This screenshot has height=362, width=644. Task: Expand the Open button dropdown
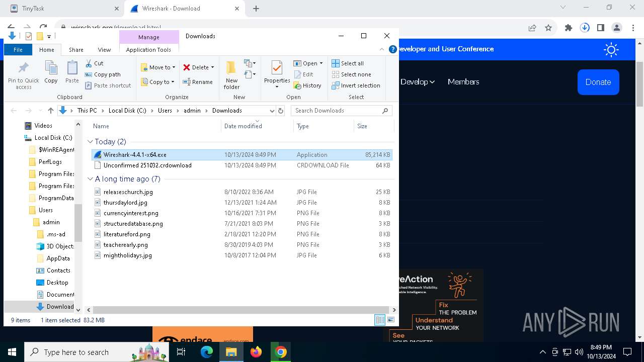(x=321, y=63)
